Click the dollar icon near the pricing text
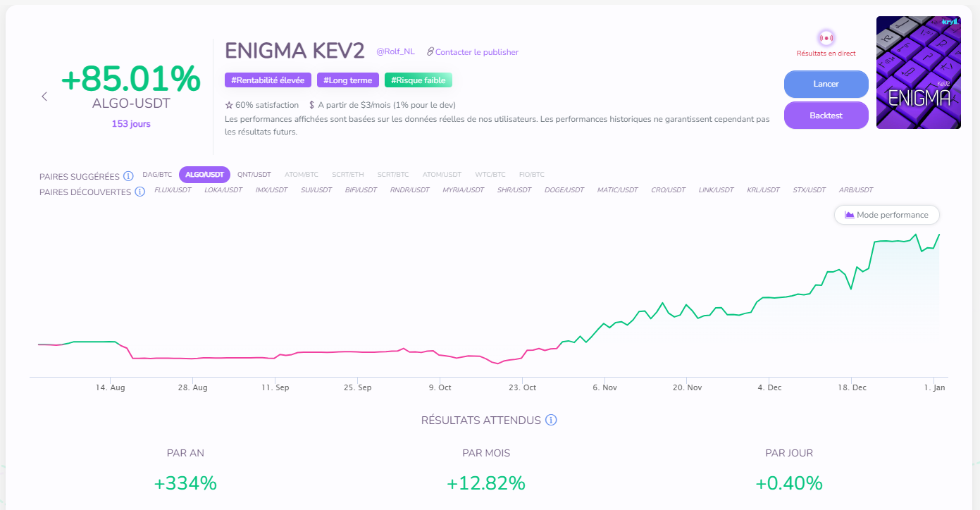The image size is (980, 510). pos(311,104)
